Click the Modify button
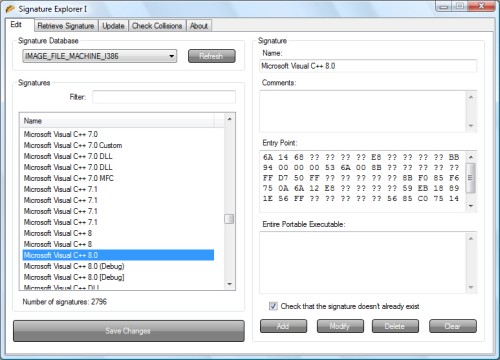The height and width of the screenshot is (360, 500). [340, 326]
